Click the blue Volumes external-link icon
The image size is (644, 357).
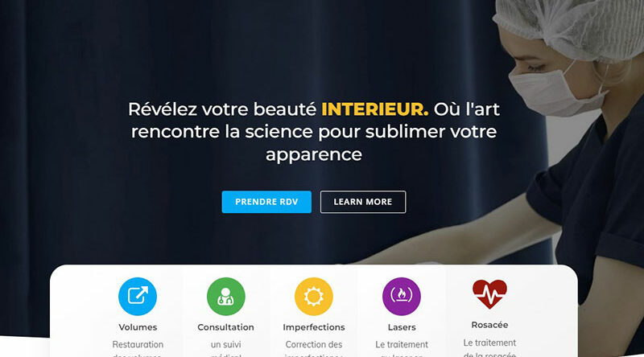pos(138,296)
